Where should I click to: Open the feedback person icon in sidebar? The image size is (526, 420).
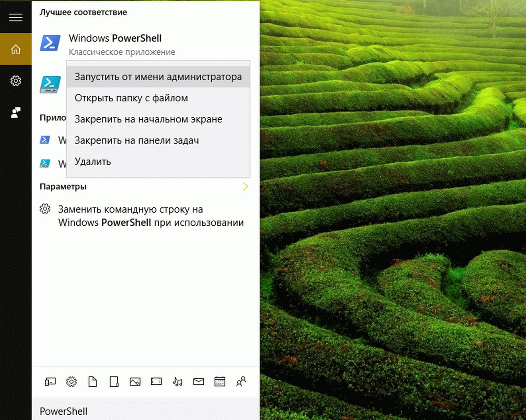(16, 113)
